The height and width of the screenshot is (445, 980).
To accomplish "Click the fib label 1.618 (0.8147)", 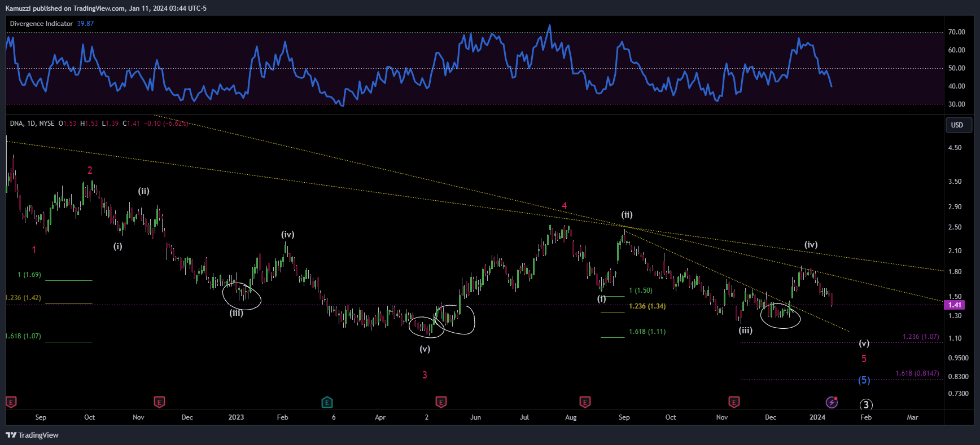I will pyautogui.click(x=917, y=373).
